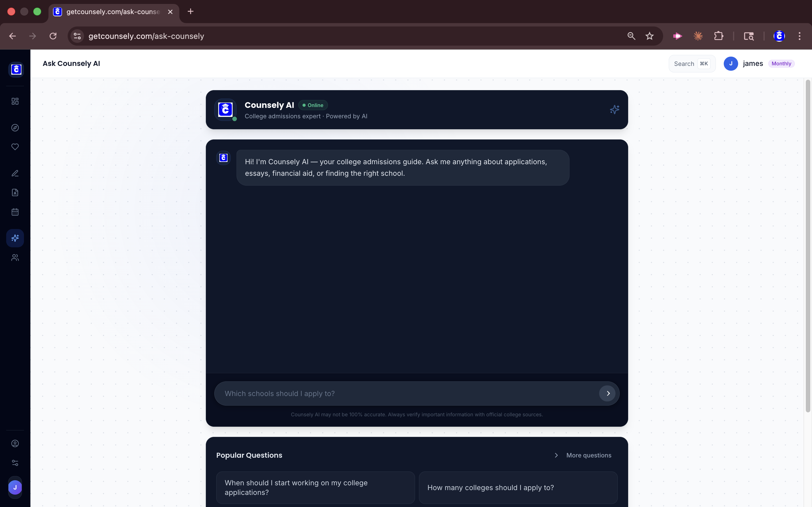The height and width of the screenshot is (507, 812).
Task: Switch to the getcounsely.com browser tab
Action: pos(111,11)
